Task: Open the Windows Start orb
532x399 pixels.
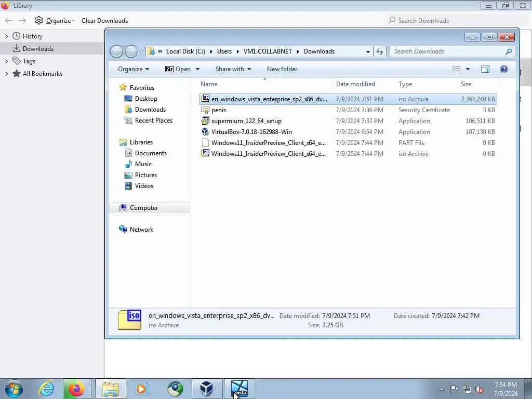Action: coord(14,389)
